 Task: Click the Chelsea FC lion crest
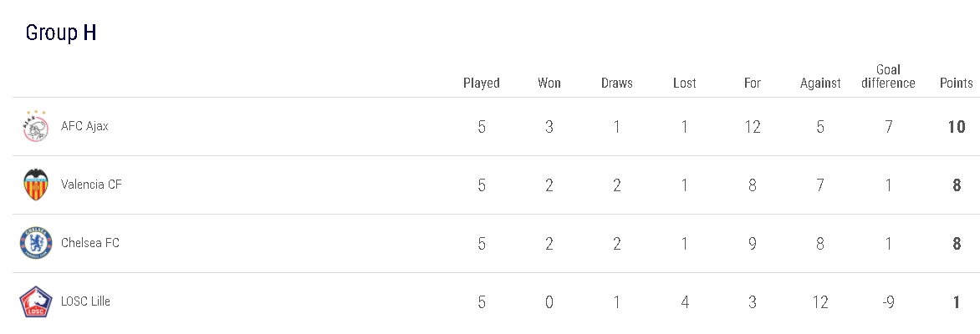[x=36, y=243]
